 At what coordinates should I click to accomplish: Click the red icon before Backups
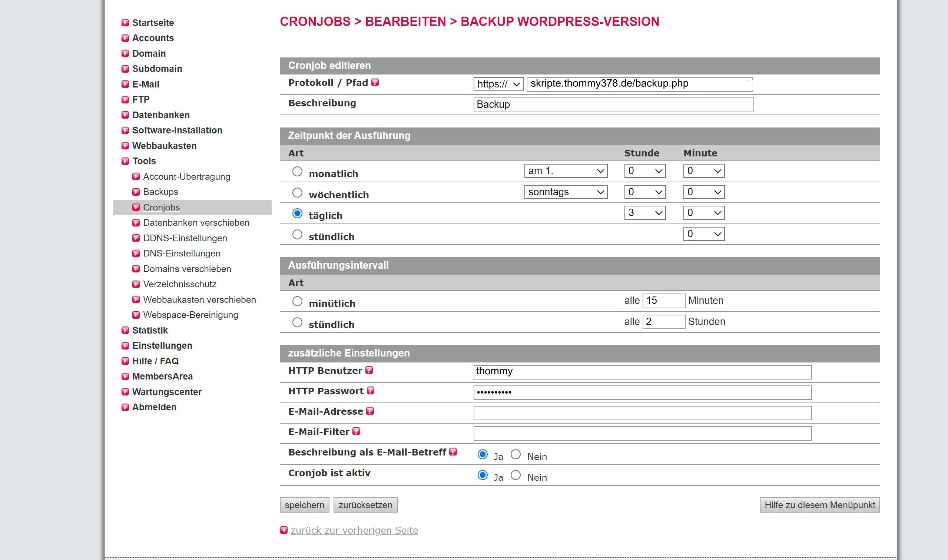[x=136, y=192]
